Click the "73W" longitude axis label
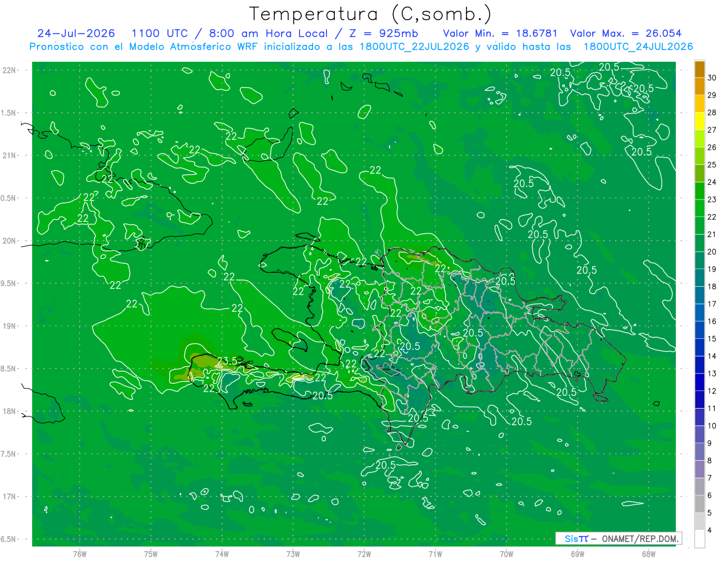This screenshot has width=728, height=562. tap(293, 554)
